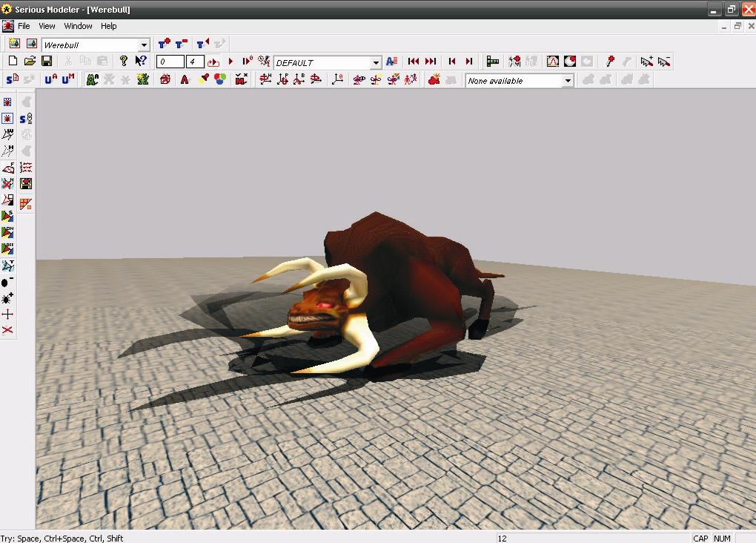Jump to the first animation with rewind icon

click(x=413, y=62)
